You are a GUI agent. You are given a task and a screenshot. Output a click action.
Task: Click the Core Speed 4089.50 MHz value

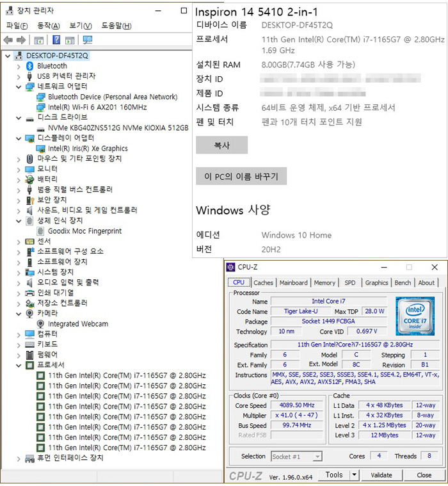pyautogui.click(x=297, y=405)
